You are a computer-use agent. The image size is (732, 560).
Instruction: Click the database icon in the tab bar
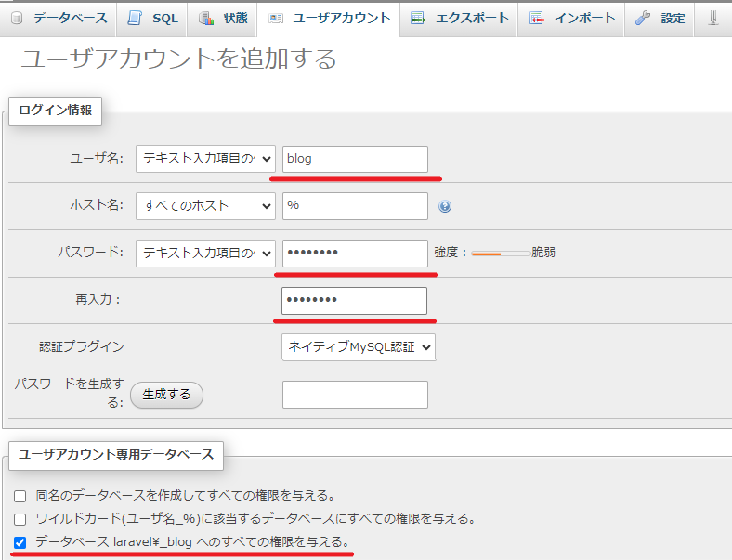[x=16, y=19]
